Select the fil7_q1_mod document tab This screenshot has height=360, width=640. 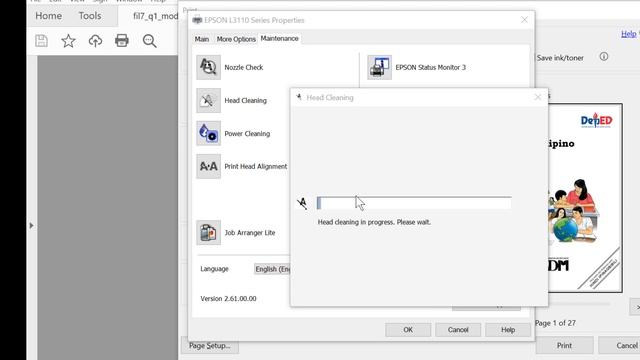coord(155,16)
